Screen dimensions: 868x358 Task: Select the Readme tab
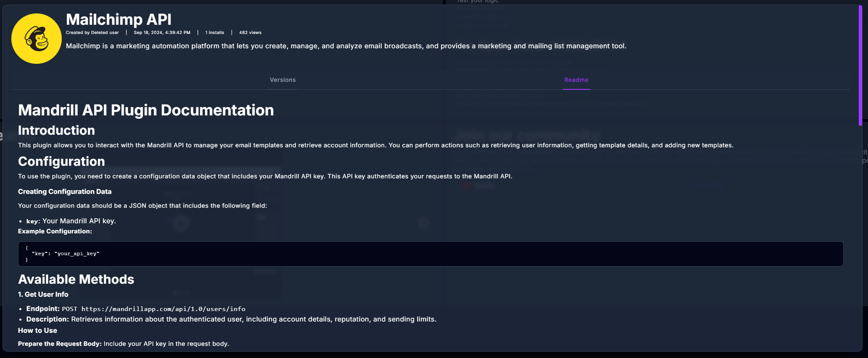576,80
